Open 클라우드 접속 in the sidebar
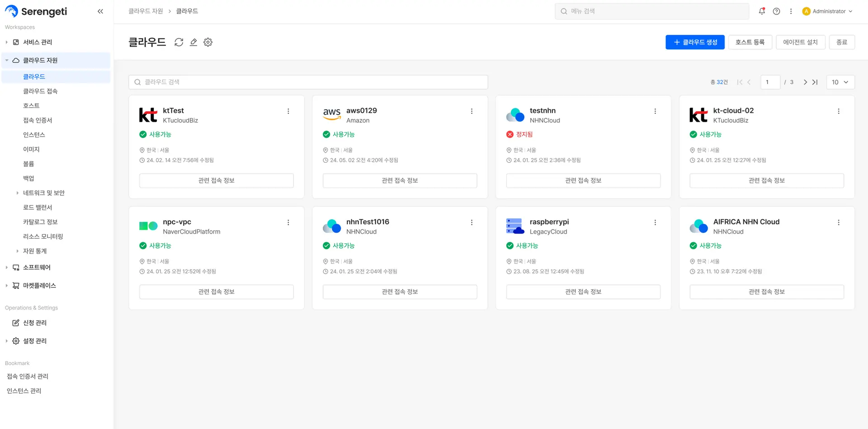868x429 pixels. (40, 91)
